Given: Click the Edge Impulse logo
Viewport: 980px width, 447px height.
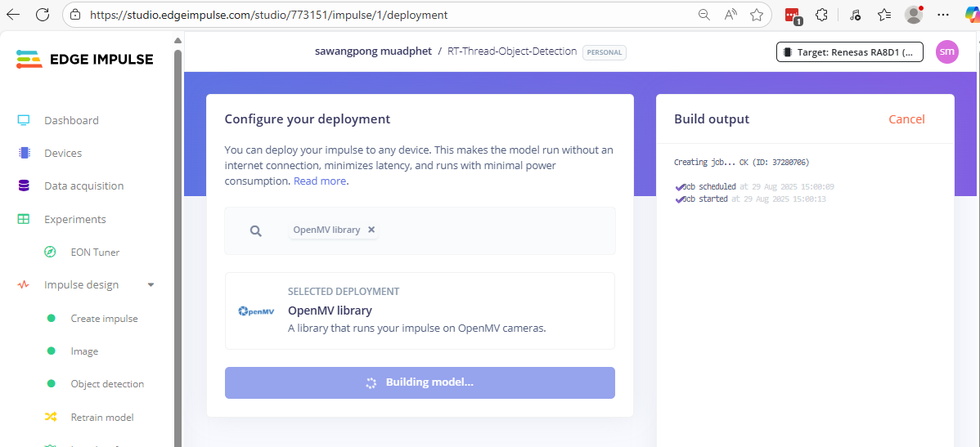Looking at the screenshot, I should pos(84,59).
